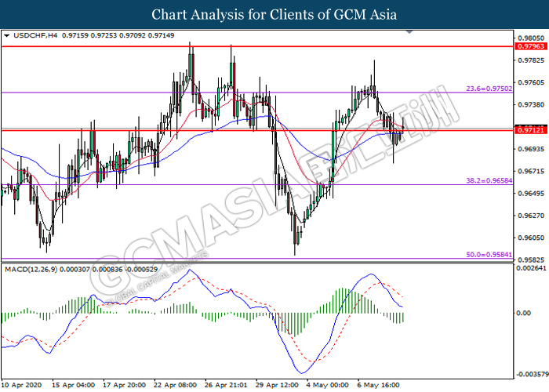Click the red 0.97121 price tag
Image resolution: width=549 pixels, height=392 pixels.
click(527, 129)
